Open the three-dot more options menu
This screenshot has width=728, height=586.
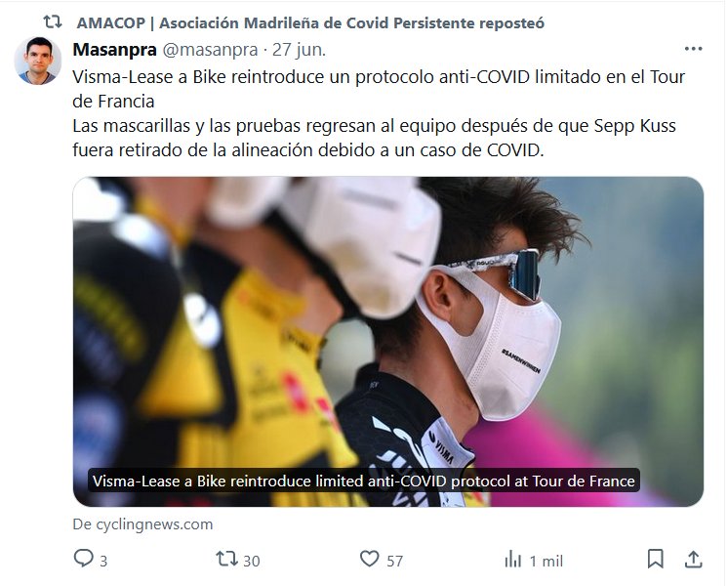point(693,49)
